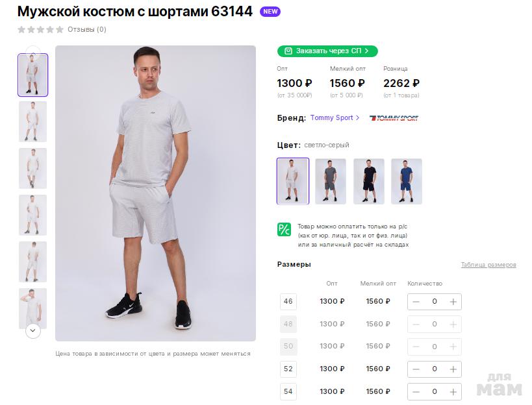This screenshot has height=405, width=532.
Task: Click the green р/с payment icon
Action: pyautogui.click(x=284, y=229)
